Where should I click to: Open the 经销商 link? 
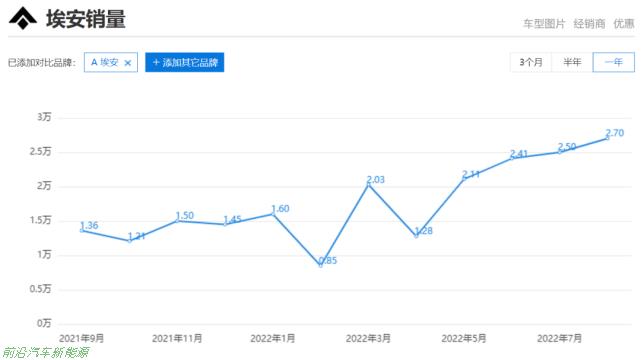pos(589,24)
